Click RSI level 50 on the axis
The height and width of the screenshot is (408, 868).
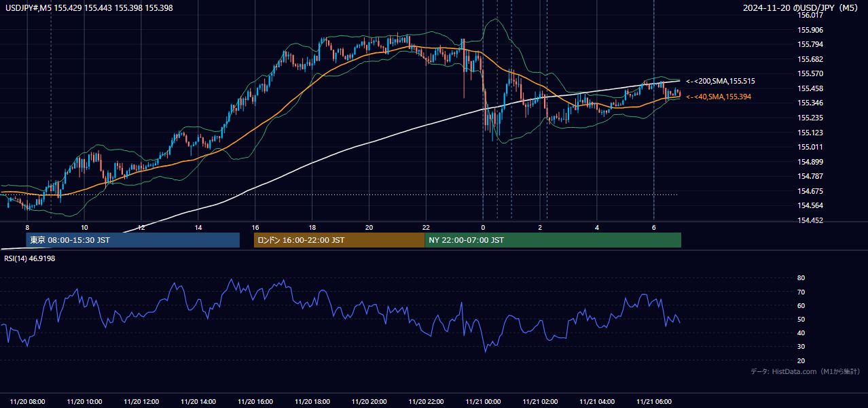click(801, 319)
